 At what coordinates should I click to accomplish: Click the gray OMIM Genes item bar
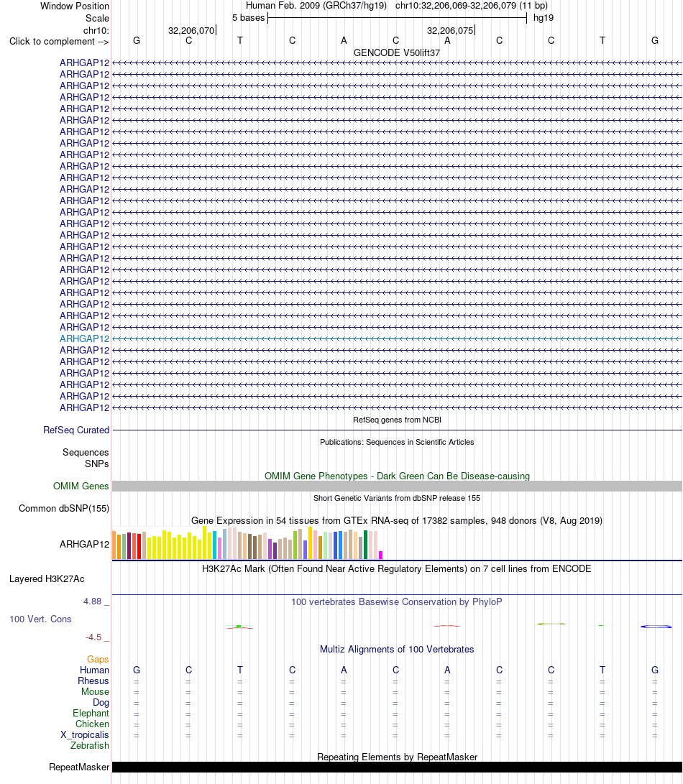click(397, 486)
